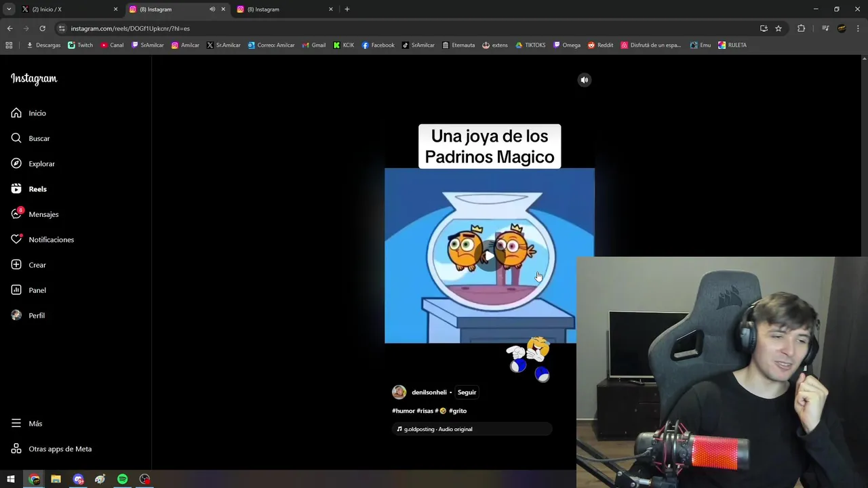This screenshot has width=868, height=488.
Task: Open Chrome profile avatar
Action: tap(842, 28)
